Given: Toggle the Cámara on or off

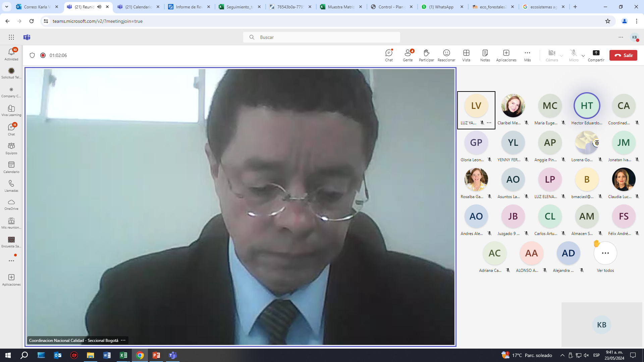Looking at the screenshot, I should (552, 55).
